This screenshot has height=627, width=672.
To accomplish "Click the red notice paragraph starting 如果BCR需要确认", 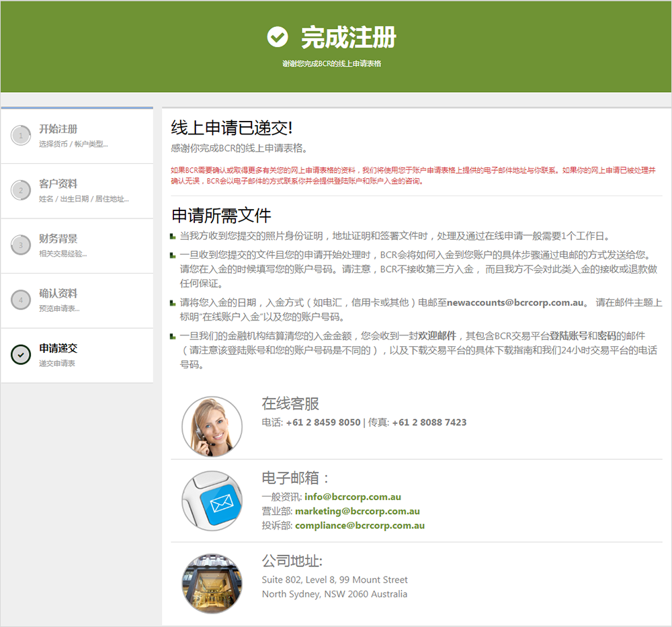I will [413, 175].
